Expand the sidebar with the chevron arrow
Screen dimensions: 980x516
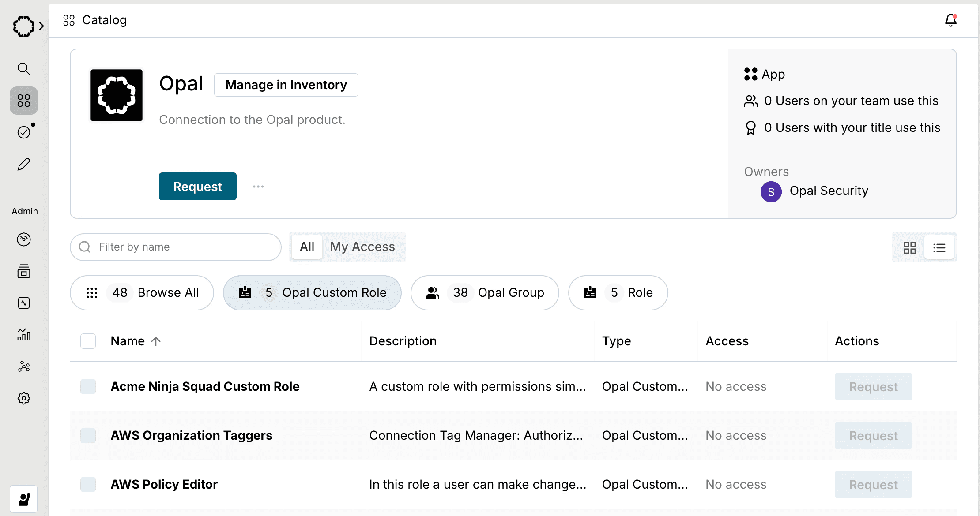(x=41, y=26)
